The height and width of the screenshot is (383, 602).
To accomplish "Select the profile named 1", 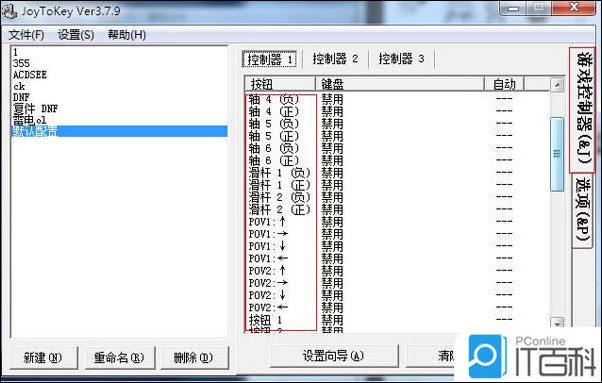I will tap(119, 52).
